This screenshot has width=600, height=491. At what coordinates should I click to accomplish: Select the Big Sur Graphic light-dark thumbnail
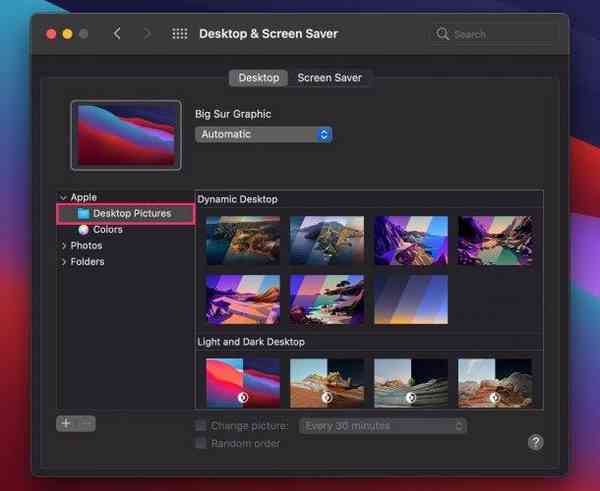(242, 383)
